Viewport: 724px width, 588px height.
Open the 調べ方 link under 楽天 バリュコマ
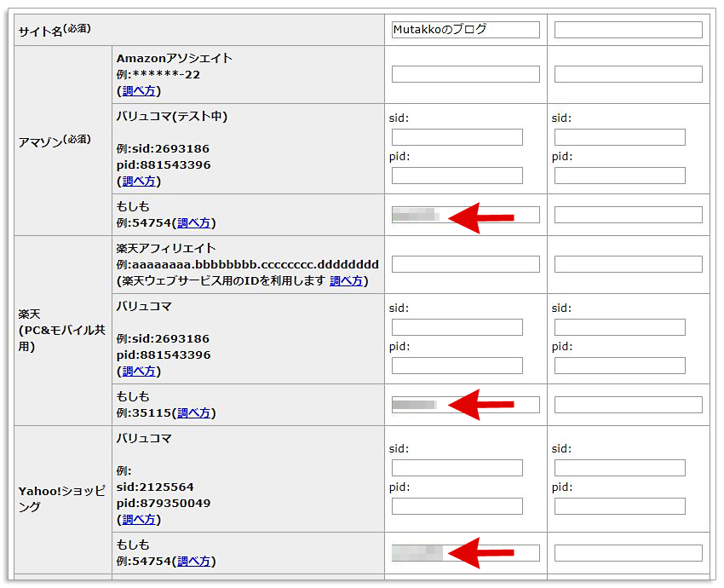[x=139, y=371]
